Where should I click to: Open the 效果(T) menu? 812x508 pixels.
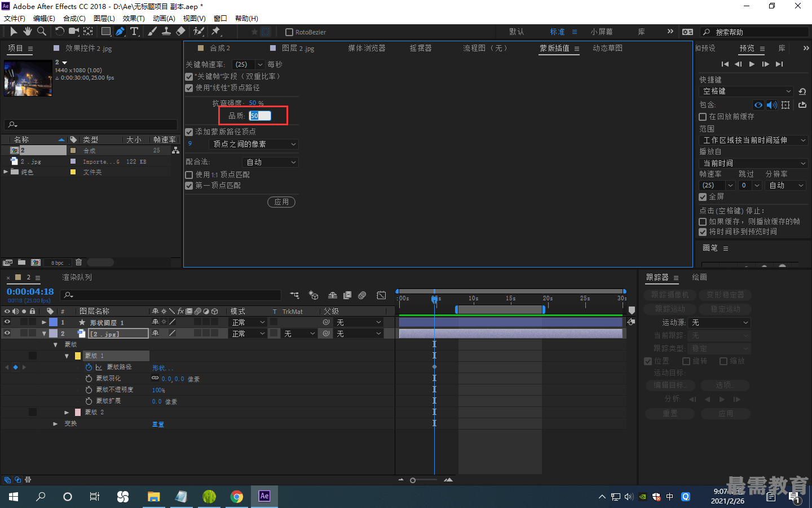(134, 19)
